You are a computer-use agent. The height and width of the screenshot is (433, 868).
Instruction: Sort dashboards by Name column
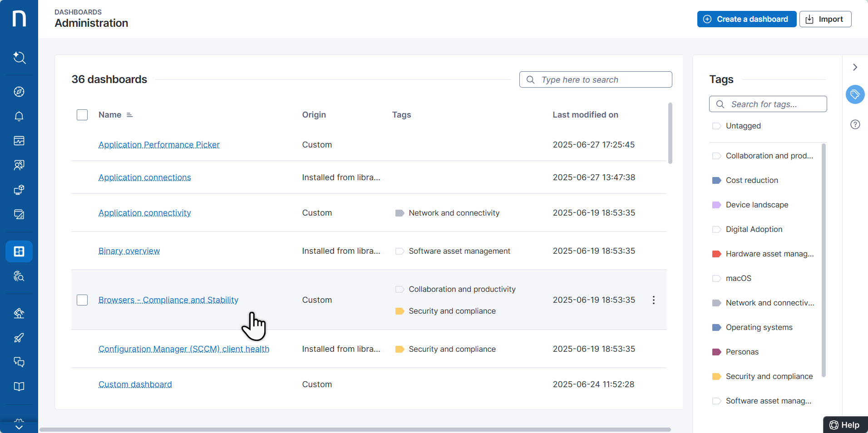pyautogui.click(x=110, y=115)
